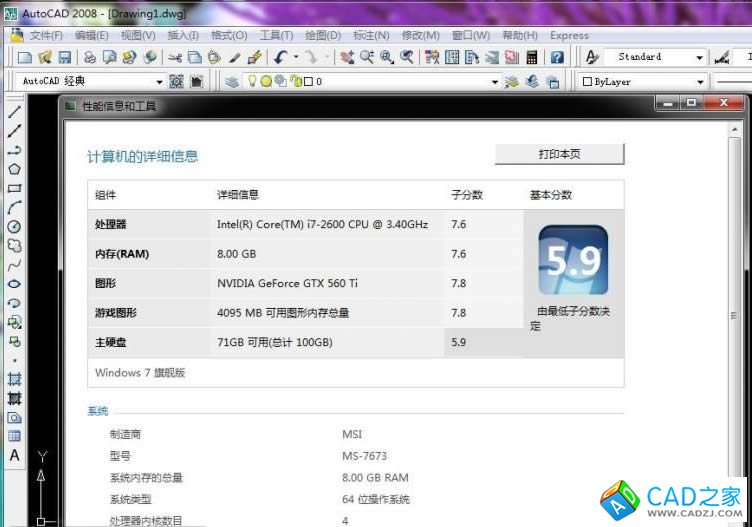The image size is (752, 527).
Task: Click the Layer Previous icon
Action: (x=532, y=82)
